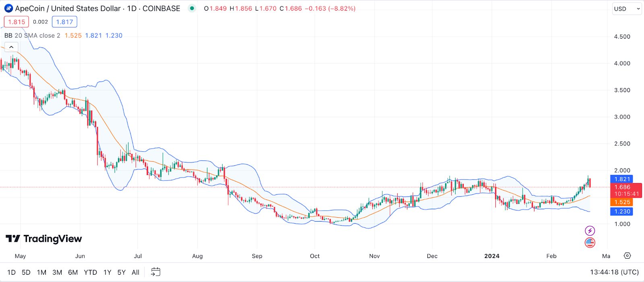Screen dimensions: 644x282
Task: Select the 1Y time range
Action: click(x=107, y=272)
